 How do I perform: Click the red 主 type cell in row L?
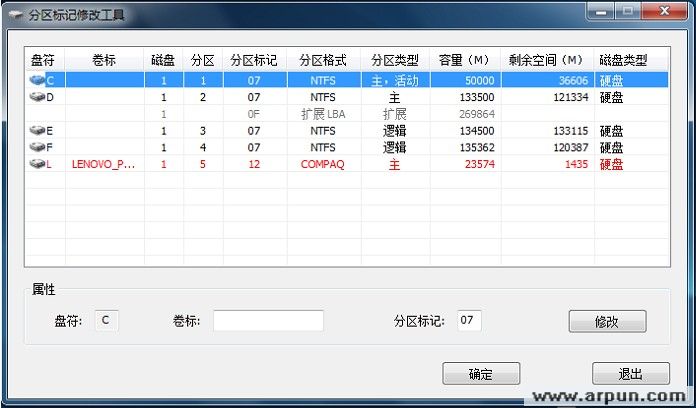395,164
